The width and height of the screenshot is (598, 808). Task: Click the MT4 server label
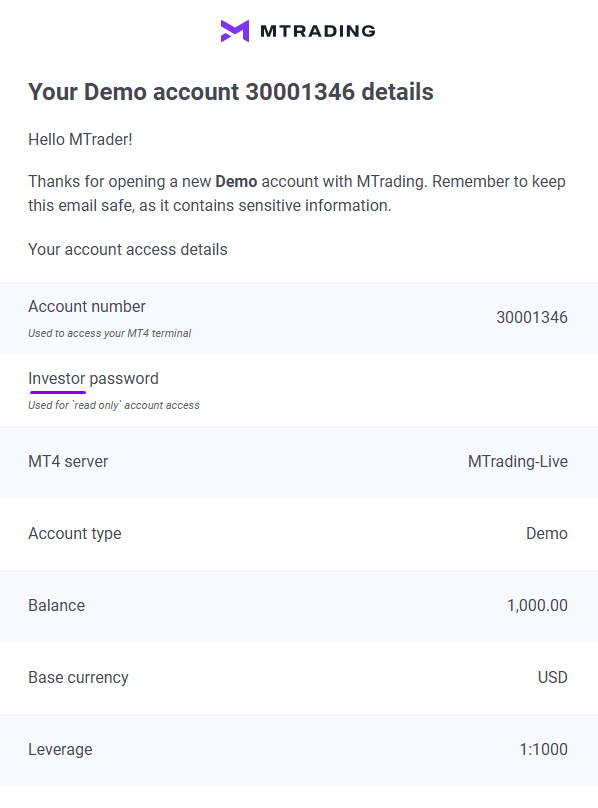68,461
